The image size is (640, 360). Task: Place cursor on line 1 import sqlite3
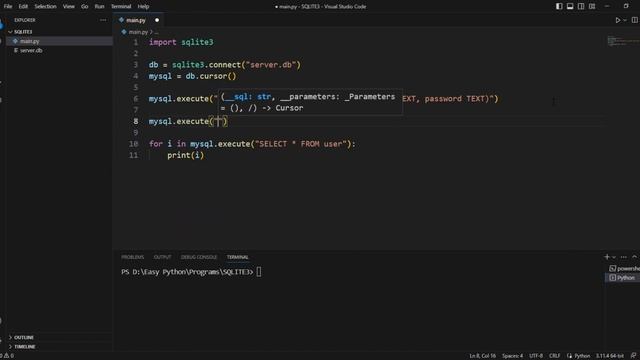point(181,42)
